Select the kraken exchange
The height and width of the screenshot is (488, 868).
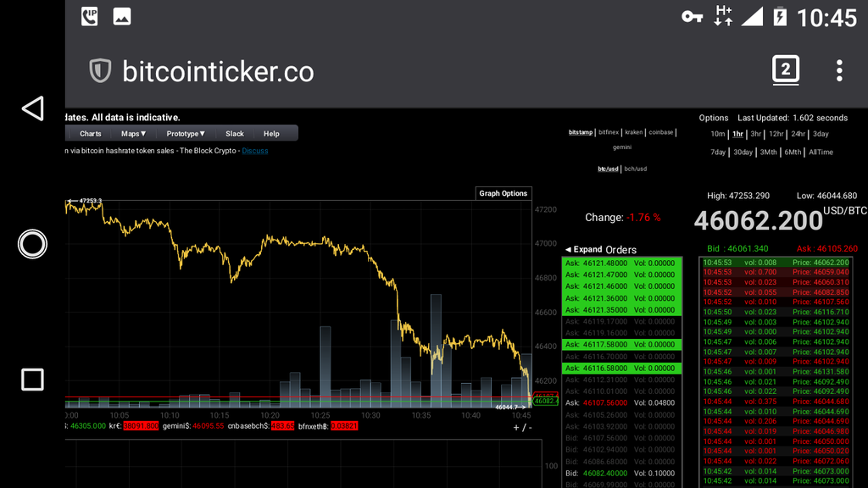coord(634,132)
